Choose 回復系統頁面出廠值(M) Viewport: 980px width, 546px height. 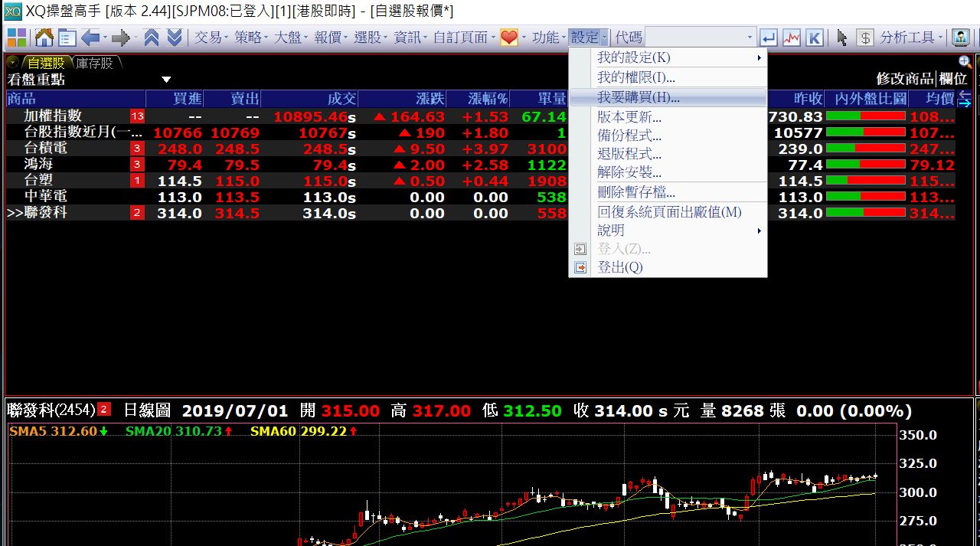668,212
